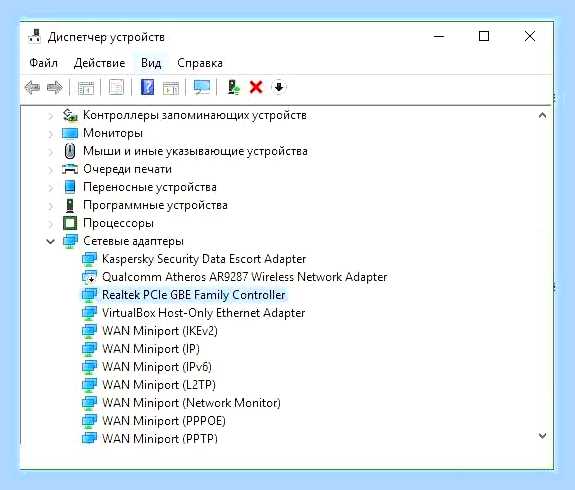Click VirtualBox Host-Only adapter icon
This screenshot has height=490, width=575.
[x=89, y=313]
